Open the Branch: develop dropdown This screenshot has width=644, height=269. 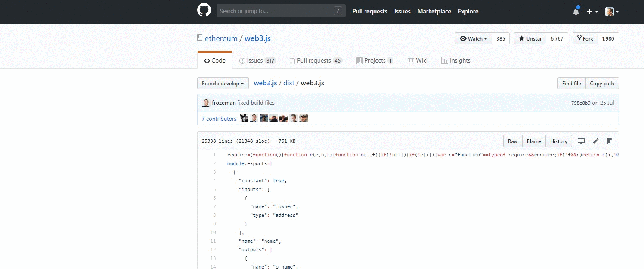(x=223, y=83)
